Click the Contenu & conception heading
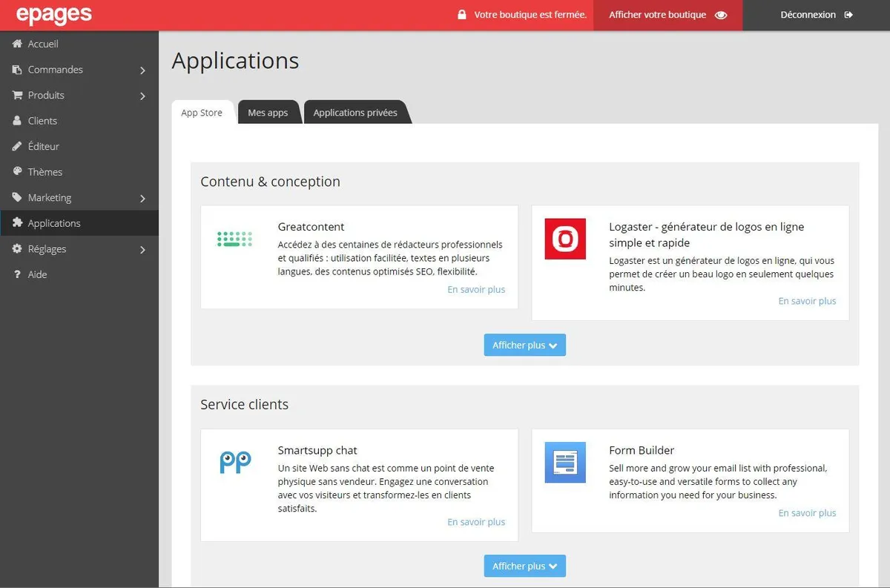 click(x=270, y=182)
